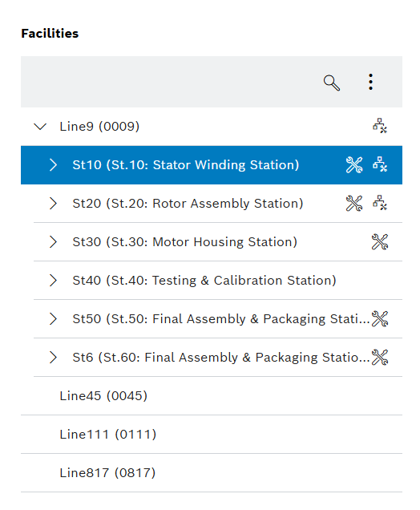
Task: Click the wrench tools icon on St50 row
Action: pyautogui.click(x=380, y=319)
